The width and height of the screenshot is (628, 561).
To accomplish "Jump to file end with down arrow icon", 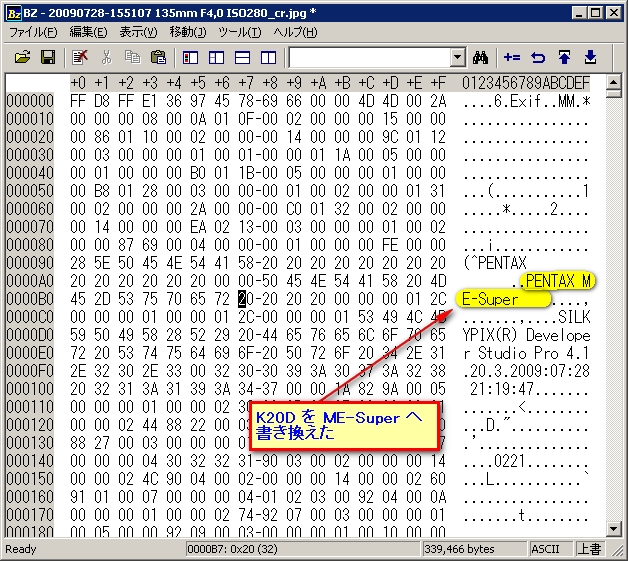I will pos(590,58).
